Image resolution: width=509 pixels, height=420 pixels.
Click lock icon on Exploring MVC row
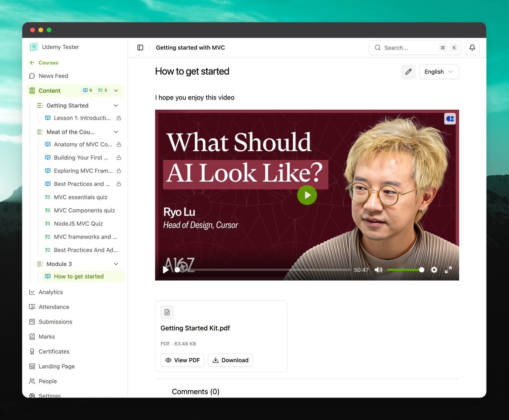[119, 170]
